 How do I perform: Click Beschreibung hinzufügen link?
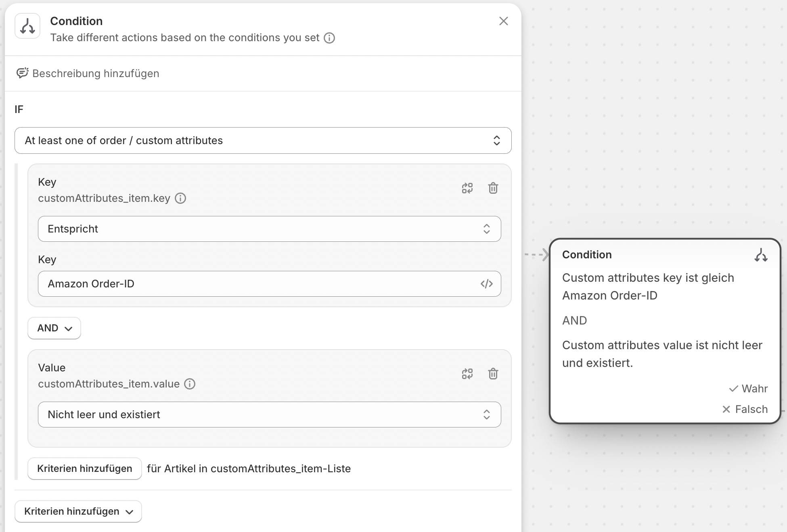[x=96, y=73]
